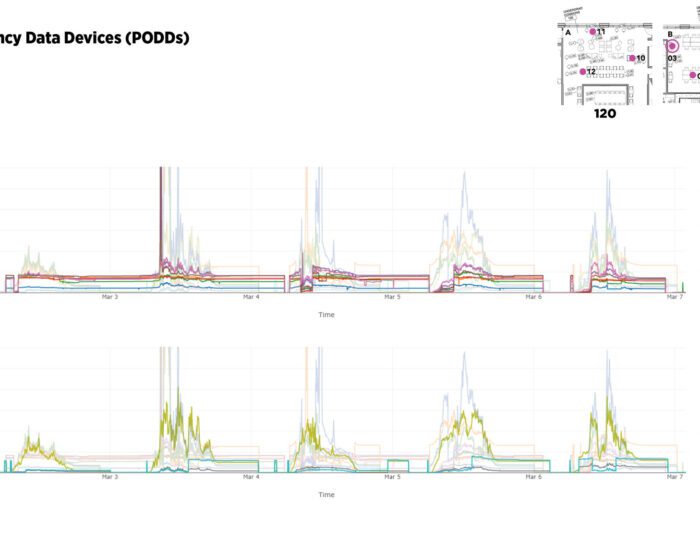Click the room A label on floor plan
Screen dimensions: 700x540
pos(568,33)
